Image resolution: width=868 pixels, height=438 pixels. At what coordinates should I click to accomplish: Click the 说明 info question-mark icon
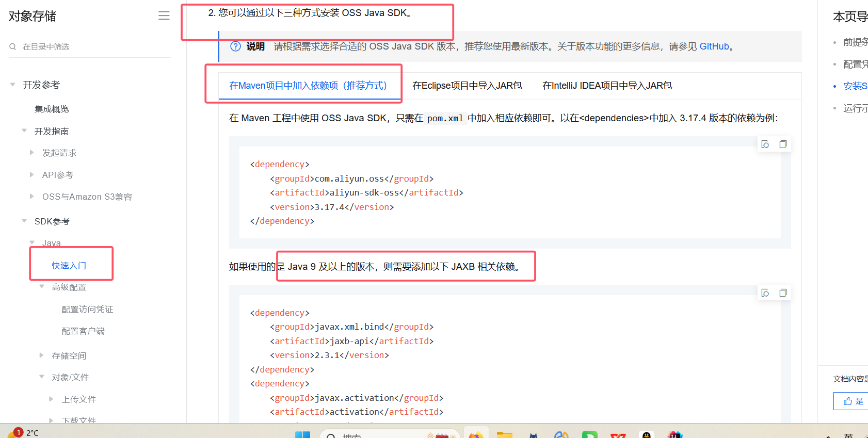click(235, 46)
